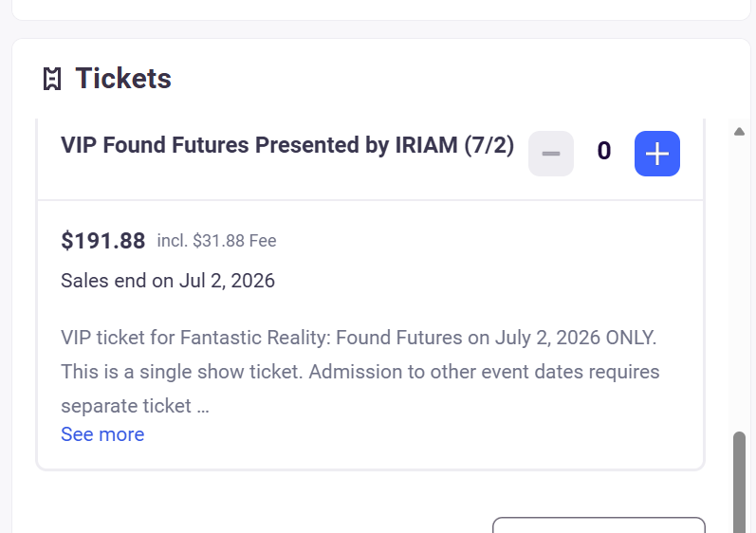Click the empty scrollbar track above the thumb
756x533 pixels.
(x=740, y=285)
